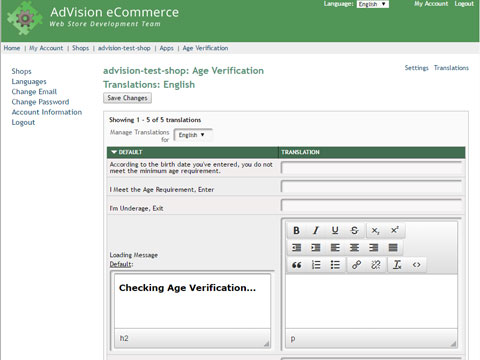This screenshot has height=360, width=480.
Task: Open Apps in breadcrumb navigation
Action: pyautogui.click(x=166, y=48)
